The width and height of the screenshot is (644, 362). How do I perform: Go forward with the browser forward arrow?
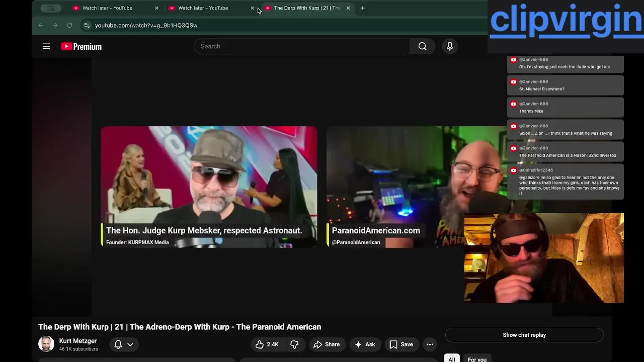[x=55, y=25]
